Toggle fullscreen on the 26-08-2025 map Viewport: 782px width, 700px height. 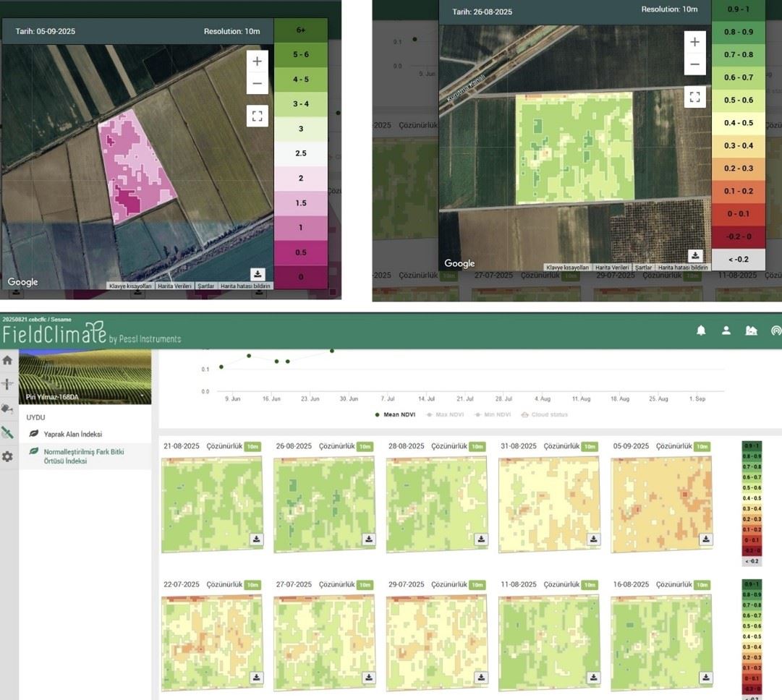click(694, 96)
